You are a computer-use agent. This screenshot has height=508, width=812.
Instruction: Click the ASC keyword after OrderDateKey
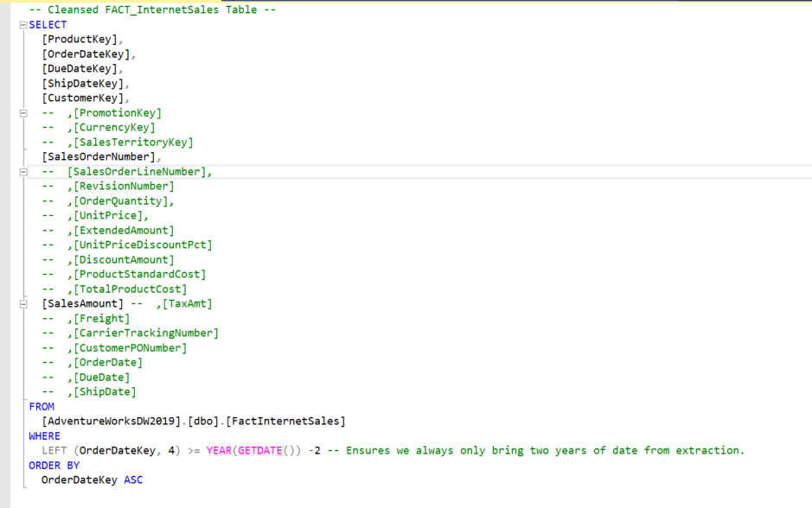134,479
